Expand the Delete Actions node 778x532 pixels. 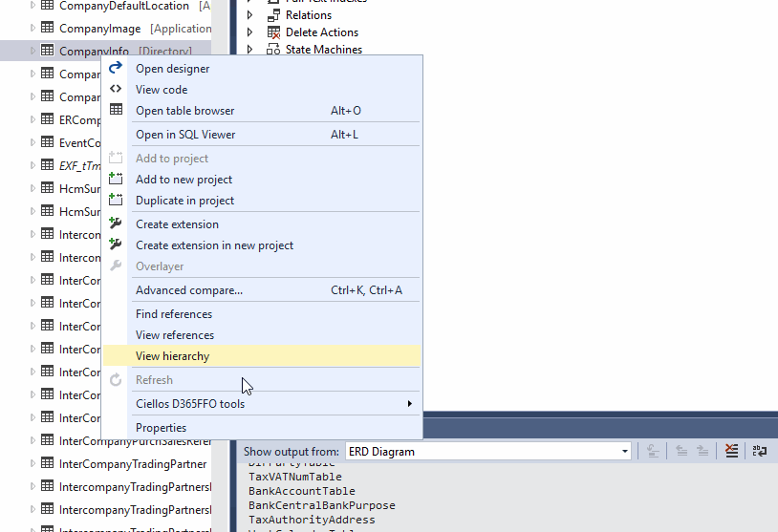coord(250,32)
